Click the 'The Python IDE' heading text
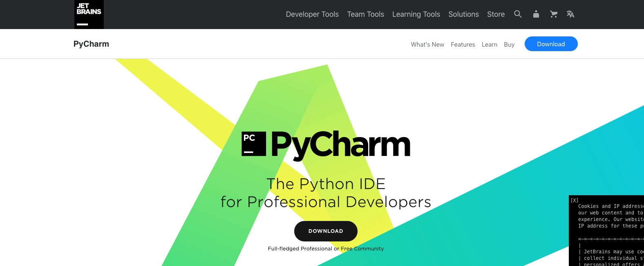Image resolution: width=644 pixels, height=266 pixels. tap(326, 184)
